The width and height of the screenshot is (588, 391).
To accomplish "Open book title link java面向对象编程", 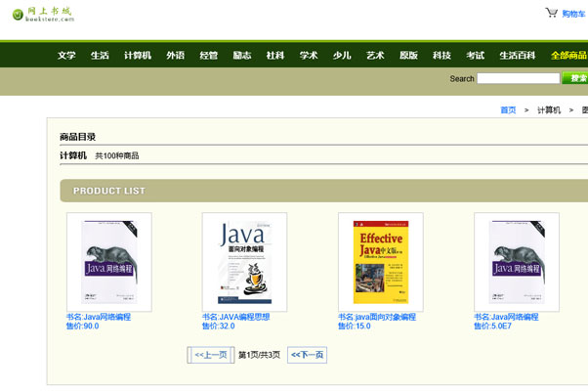I will pyautogui.click(x=377, y=317).
